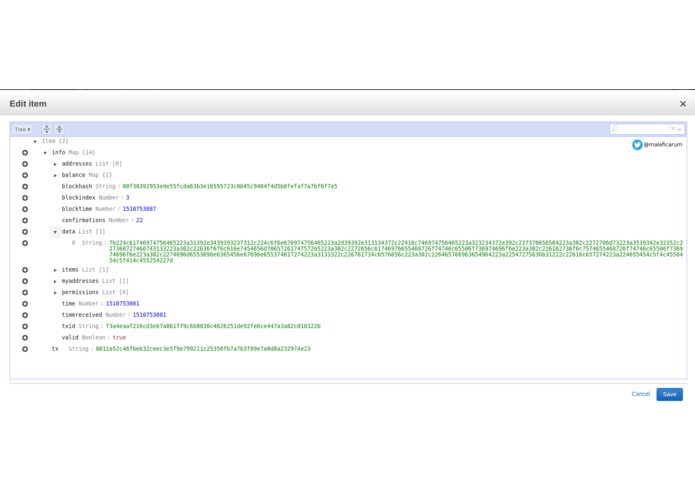Click the long hex data string value
Screen dimensions: 695x494
pos(396,251)
